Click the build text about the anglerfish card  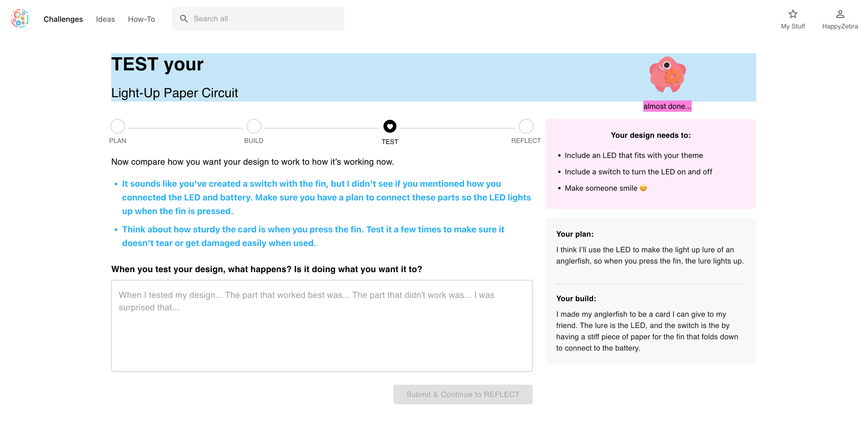point(647,331)
